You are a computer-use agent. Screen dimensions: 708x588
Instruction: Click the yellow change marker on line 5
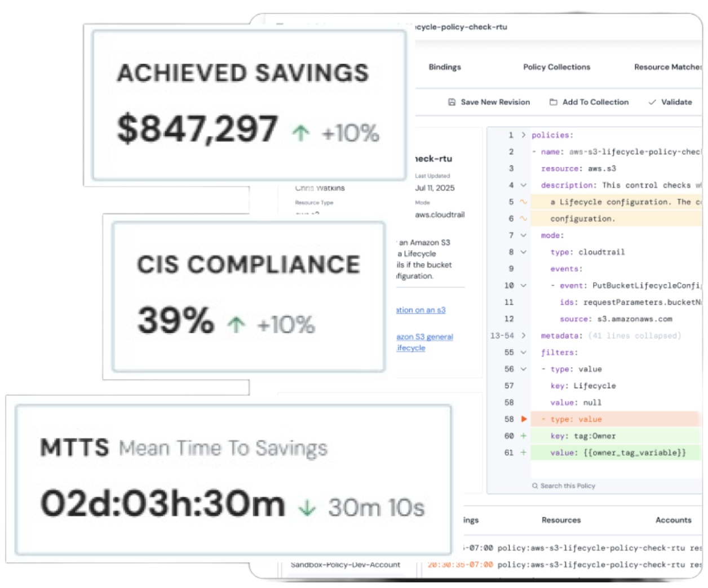pyautogui.click(x=523, y=202)
